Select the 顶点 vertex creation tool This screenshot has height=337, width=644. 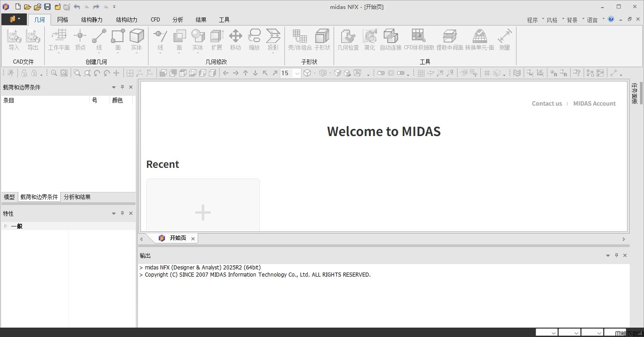click(x=80, y=39)
